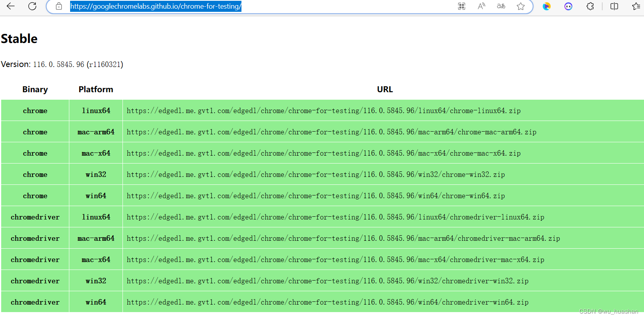Open the colorful Copilot-style browser icon
Image resolution: width=644 pixels, height=318 pixels.
[x=547, y=6]
